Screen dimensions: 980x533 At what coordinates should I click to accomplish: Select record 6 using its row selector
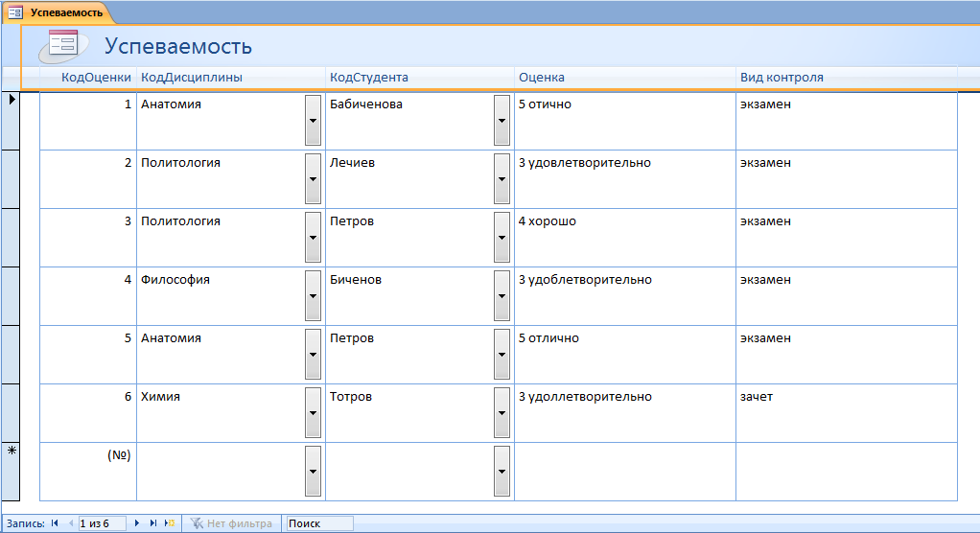[x=11, y=413]
